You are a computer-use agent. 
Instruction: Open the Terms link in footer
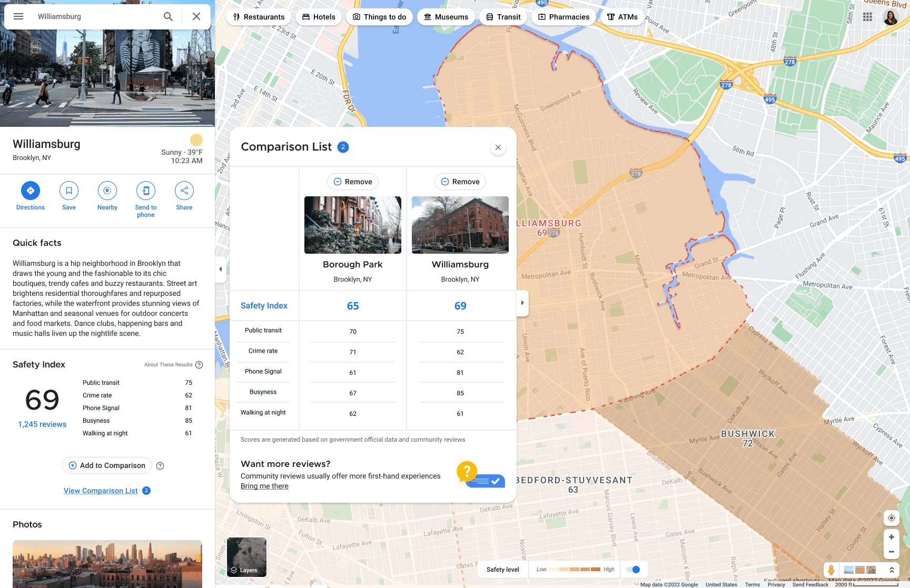pos(752,585)
